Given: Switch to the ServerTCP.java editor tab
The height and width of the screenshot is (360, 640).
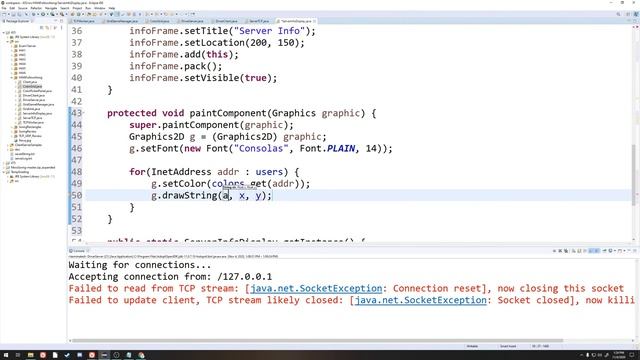Looking at the screenshot, I should (x=258, y=21).
